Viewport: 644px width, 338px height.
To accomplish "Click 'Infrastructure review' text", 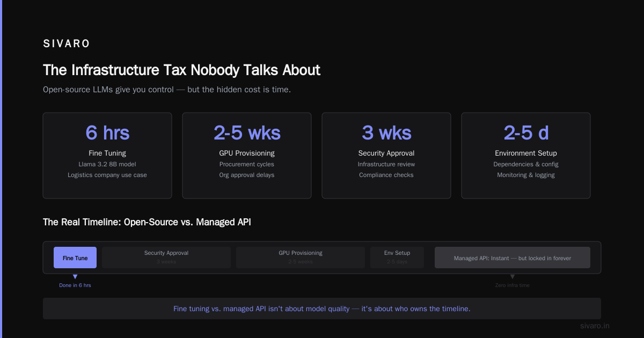I will pos(386,164).
